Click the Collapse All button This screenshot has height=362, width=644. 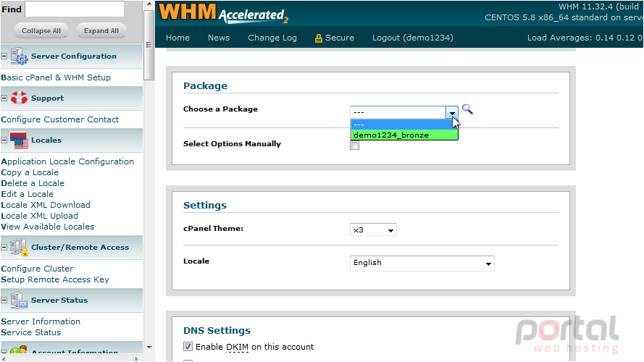(x=41, y=31)
